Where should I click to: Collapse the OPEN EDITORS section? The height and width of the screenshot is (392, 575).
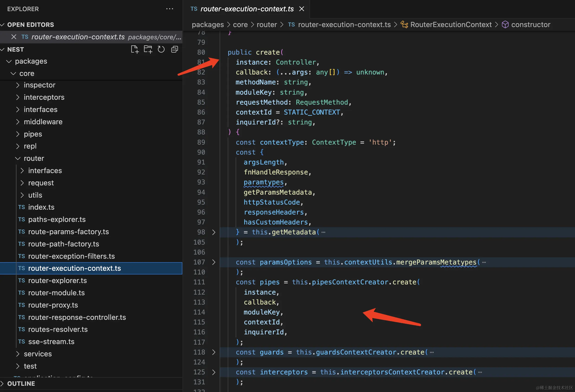tap(3, 25)
